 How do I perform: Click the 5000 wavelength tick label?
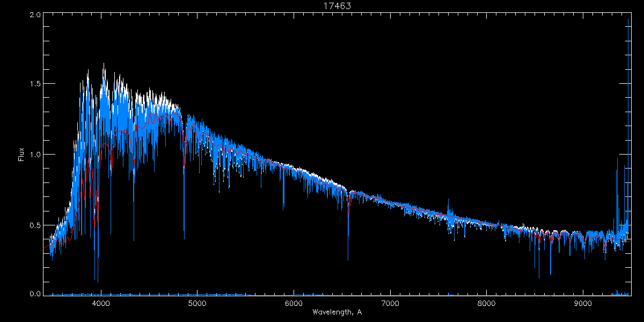[197, 303]
